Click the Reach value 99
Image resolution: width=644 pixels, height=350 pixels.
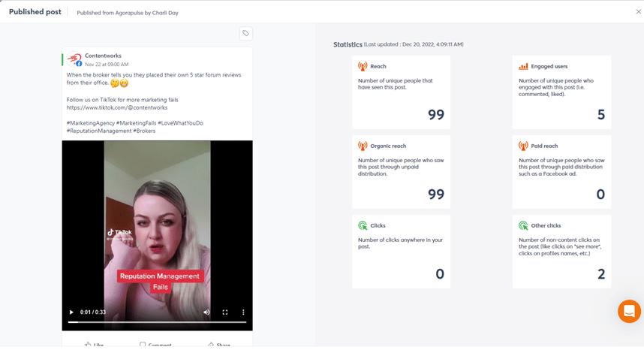[436, 115]
